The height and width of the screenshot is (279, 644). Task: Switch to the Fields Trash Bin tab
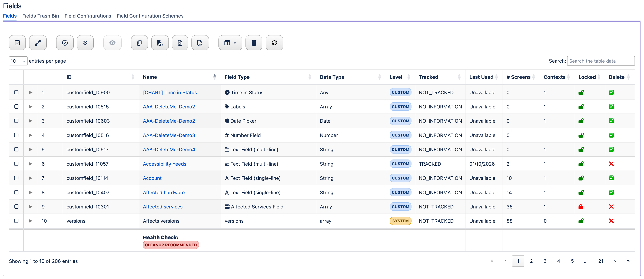[41, 16]
